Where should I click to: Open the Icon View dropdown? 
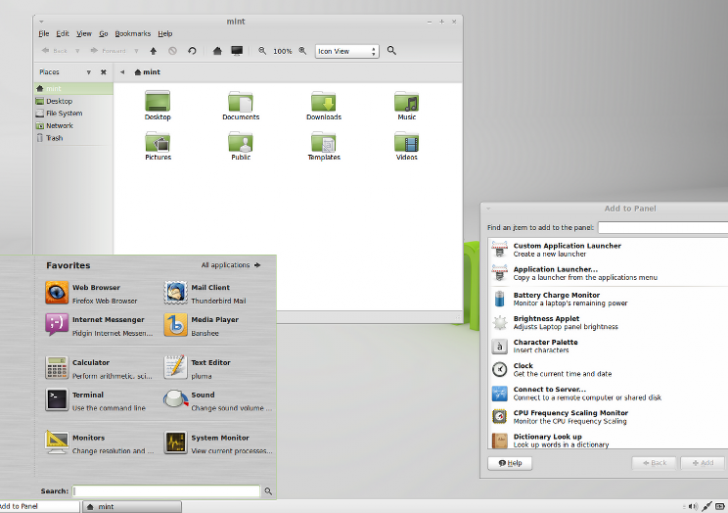coord(347,51)
